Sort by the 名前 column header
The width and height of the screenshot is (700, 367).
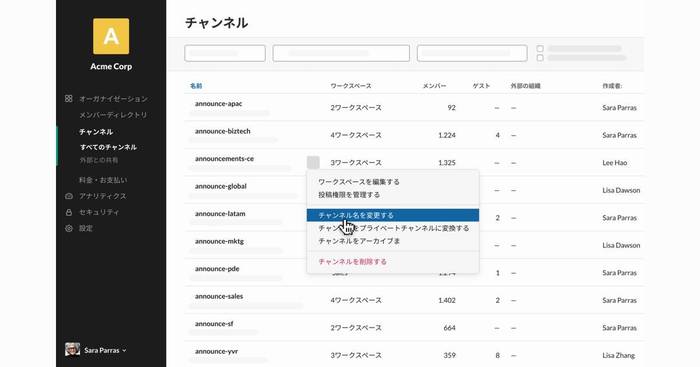click(196, 86)
